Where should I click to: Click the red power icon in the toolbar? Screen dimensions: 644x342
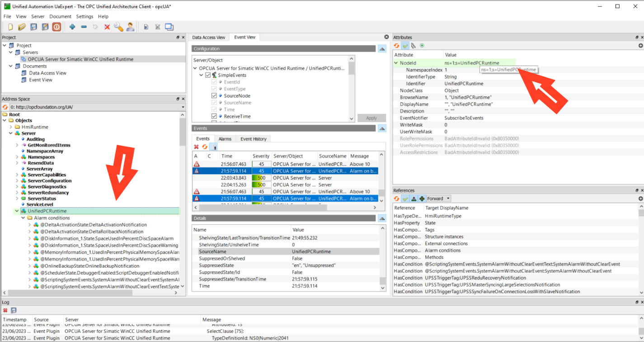tap(56, 27)
